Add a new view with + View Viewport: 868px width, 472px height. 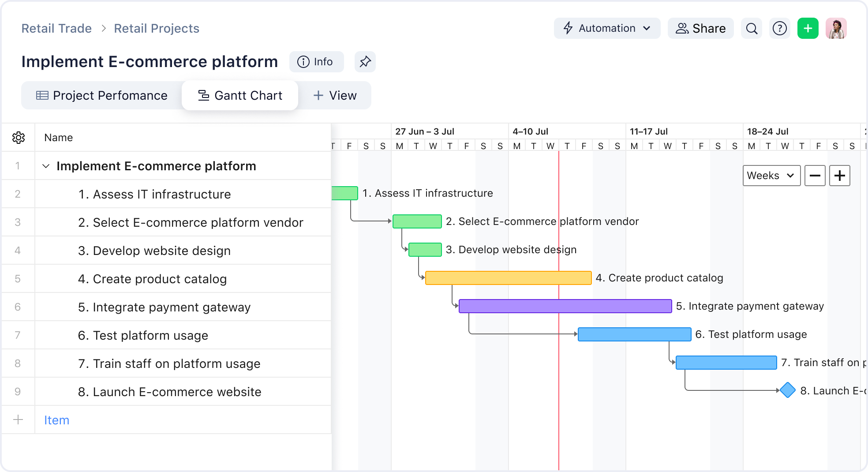pos(335,95)
